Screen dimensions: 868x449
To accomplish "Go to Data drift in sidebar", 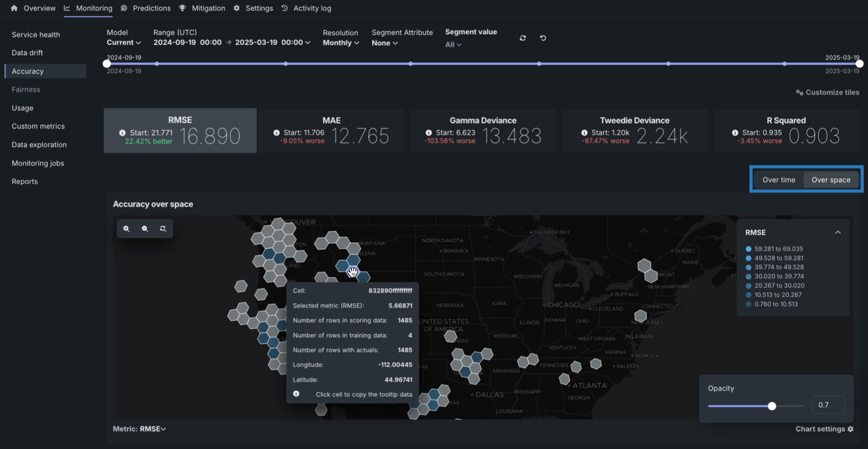I will pos(27,53).
